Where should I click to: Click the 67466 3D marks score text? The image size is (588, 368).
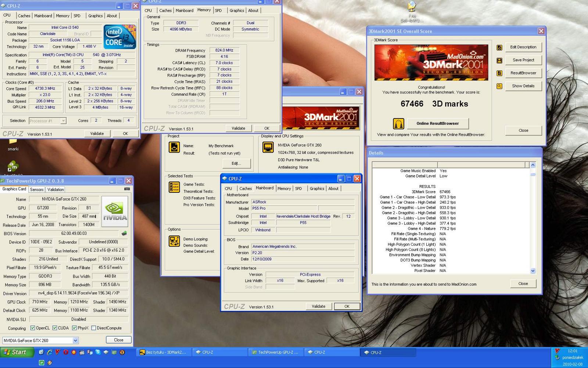point(434,104)
